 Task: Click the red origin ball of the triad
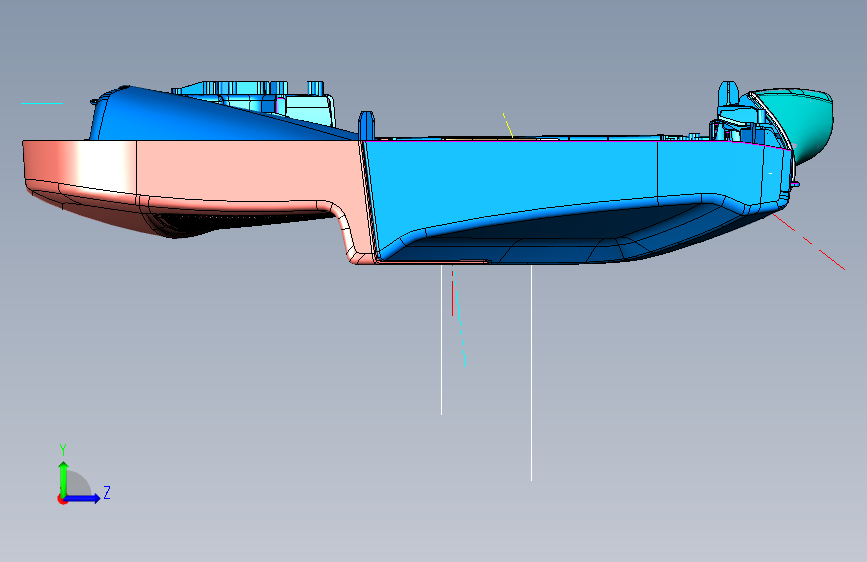click(x=61, y=499)
